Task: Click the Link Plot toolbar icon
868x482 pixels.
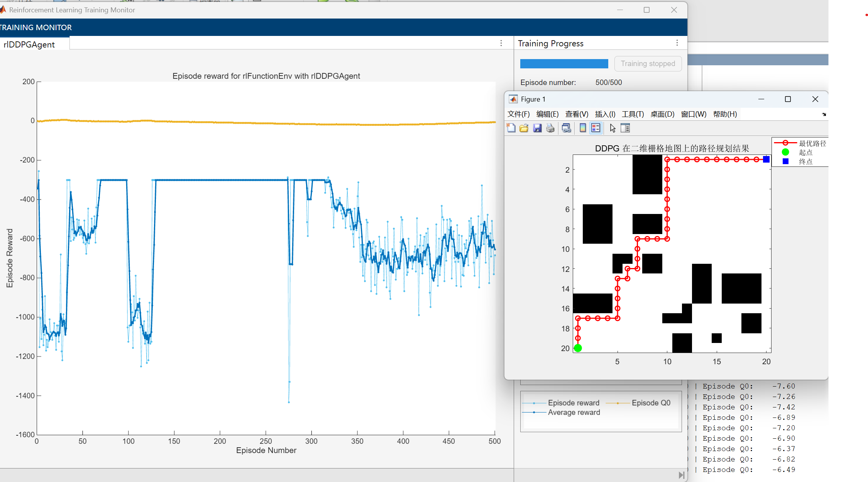Action: (x=566, y=128)
